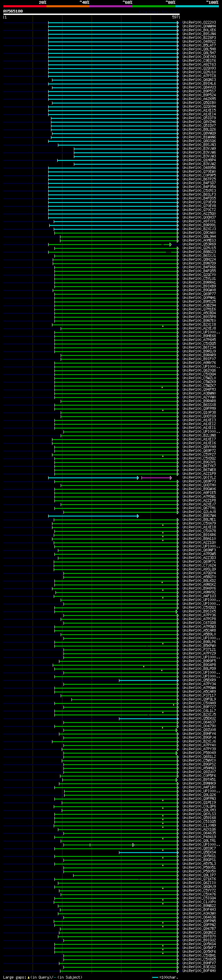Select the UniRef100_B9GPS1 label

[x=199, y=860]
